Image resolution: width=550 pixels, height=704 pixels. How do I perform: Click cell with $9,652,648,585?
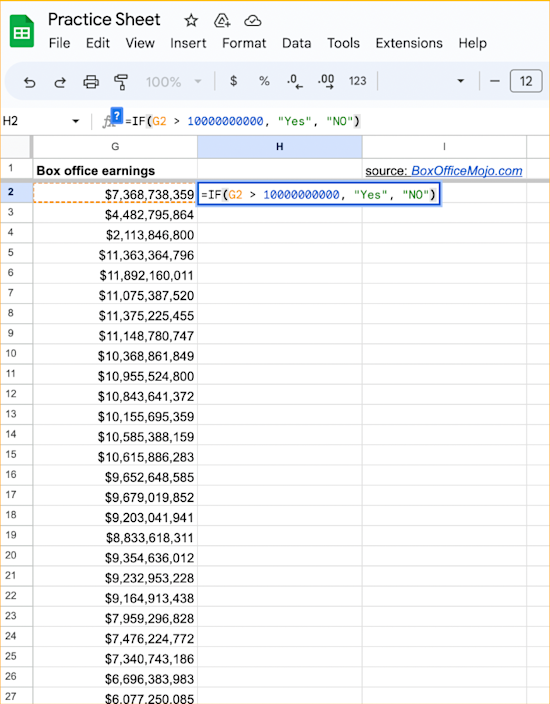pyautogui.click(x=115, y=476)
